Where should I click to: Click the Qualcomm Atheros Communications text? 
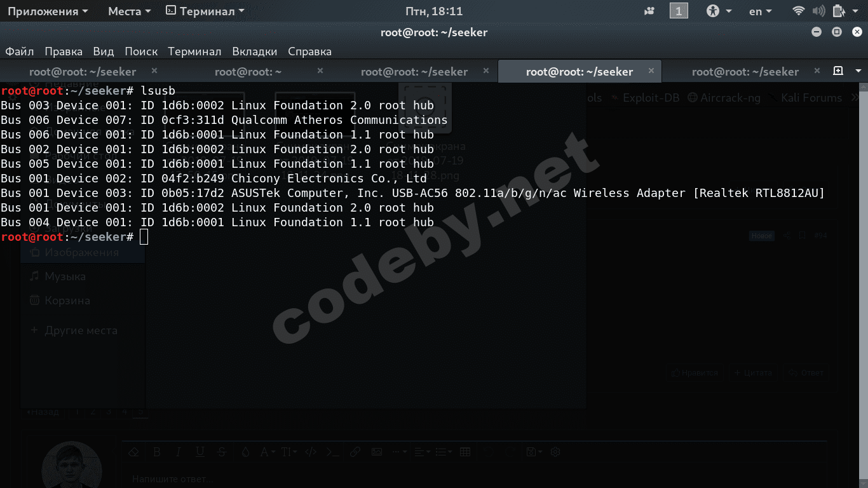[339, 120]
